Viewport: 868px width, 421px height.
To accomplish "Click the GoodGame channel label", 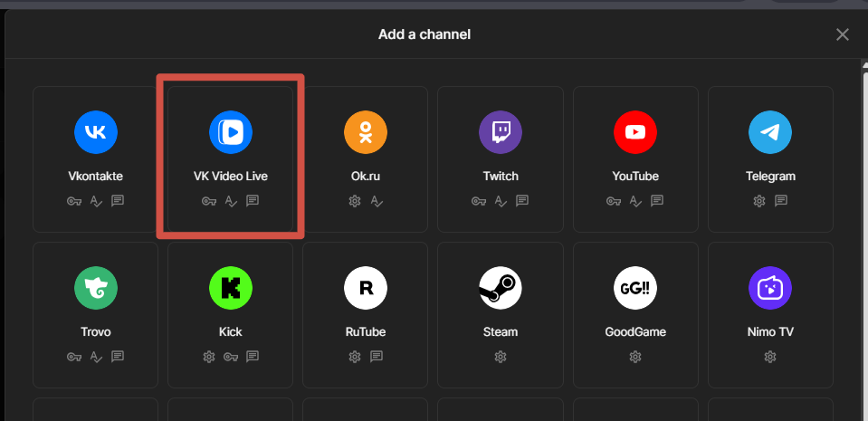I will pyautogui.click(x=635, y=331).
